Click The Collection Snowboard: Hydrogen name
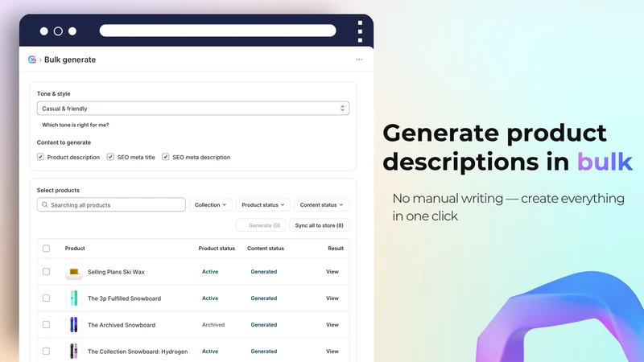The height and width of the screenshot is (362, 644). point(138,352)
